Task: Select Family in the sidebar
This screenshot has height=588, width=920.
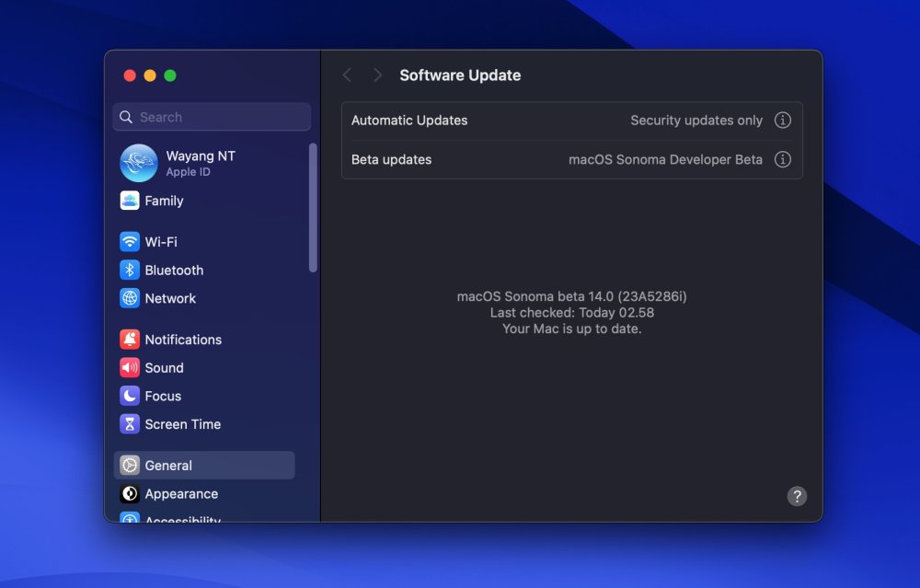Action: tap(204, 201)
